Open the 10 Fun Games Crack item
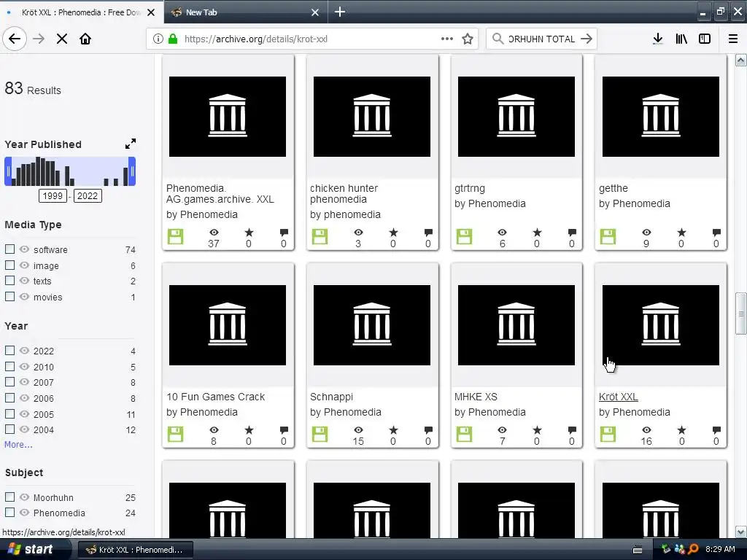747x560 pixels. pos(215,397)
